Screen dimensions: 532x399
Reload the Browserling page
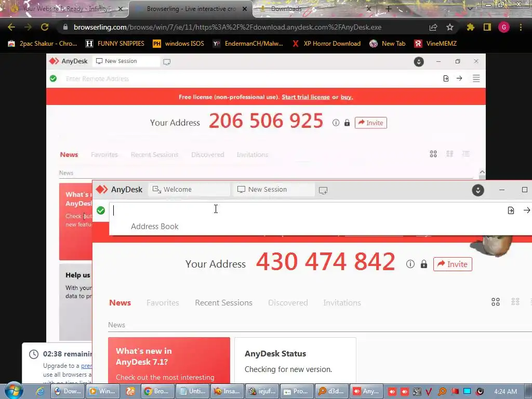click(45, 27)
